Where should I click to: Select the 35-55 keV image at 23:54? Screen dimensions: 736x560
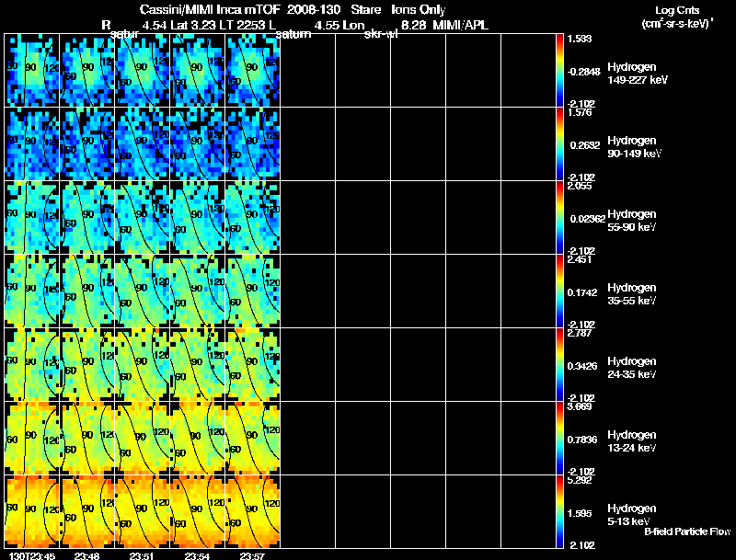click(x=198, y=291)
